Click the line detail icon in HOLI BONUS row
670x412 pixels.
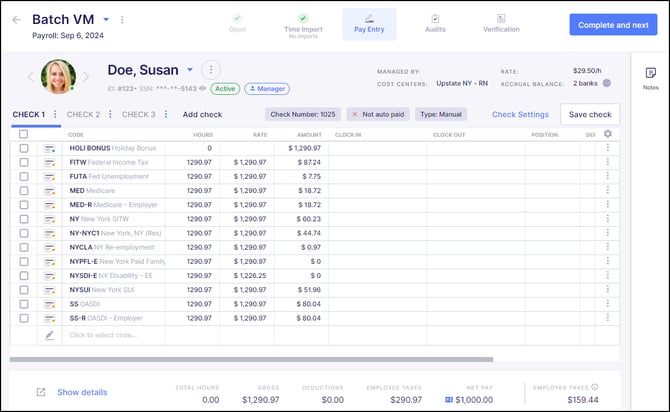pos(50,148)
